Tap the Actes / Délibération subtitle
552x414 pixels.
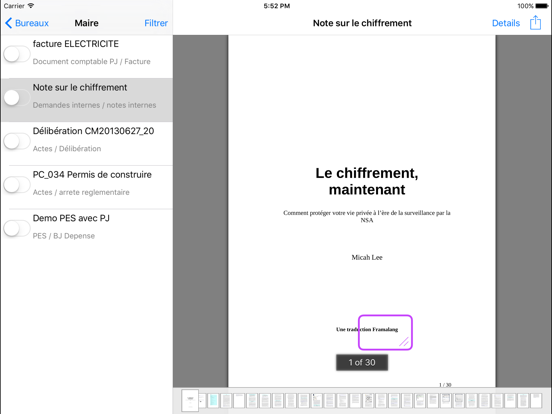(67, 149)
